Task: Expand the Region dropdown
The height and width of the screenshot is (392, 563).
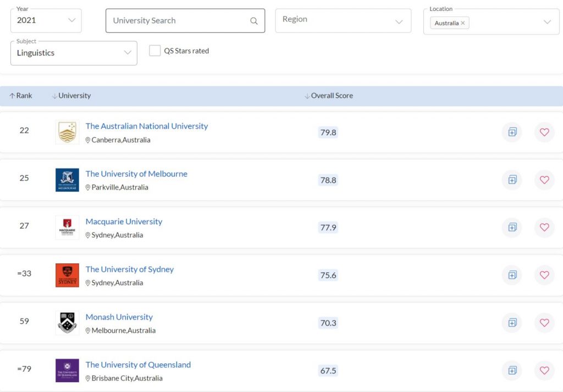Action: [x=343, y=21]
